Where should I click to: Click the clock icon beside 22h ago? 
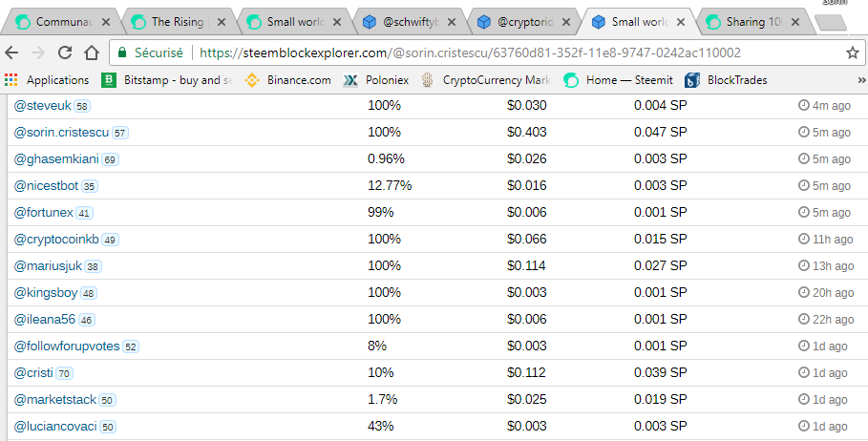803,319
